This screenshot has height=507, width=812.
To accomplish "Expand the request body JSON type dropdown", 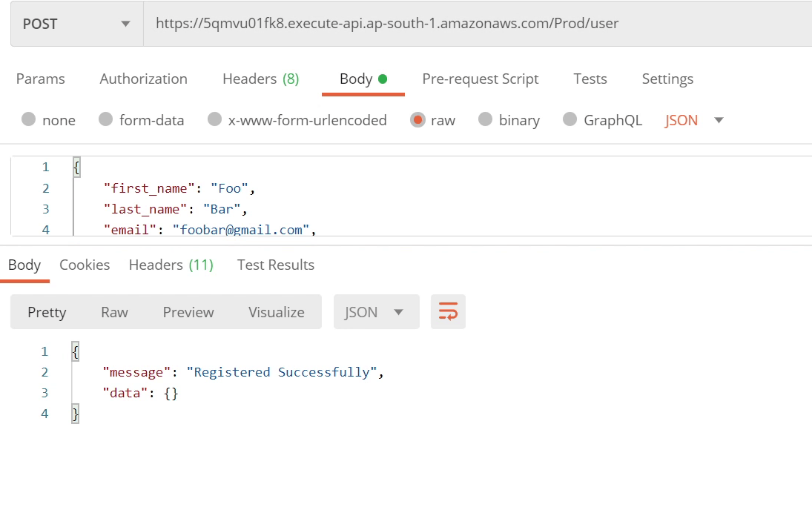I will point(694,120).
